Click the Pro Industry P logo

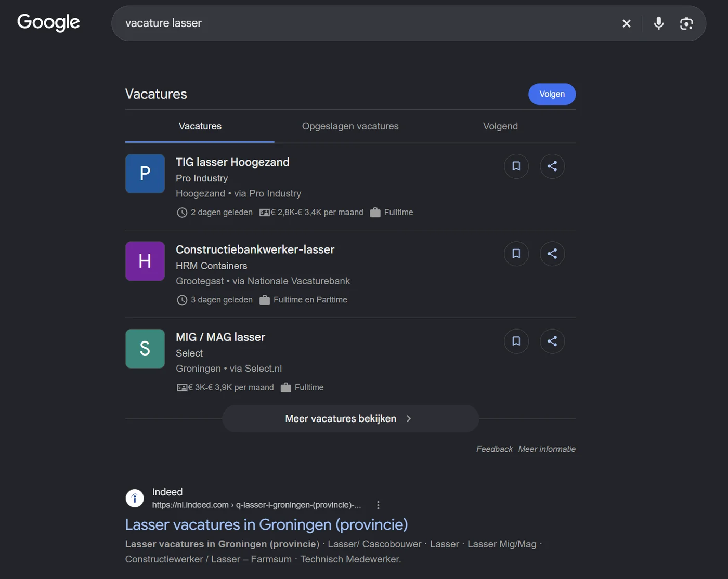click(x=145, y=174)
